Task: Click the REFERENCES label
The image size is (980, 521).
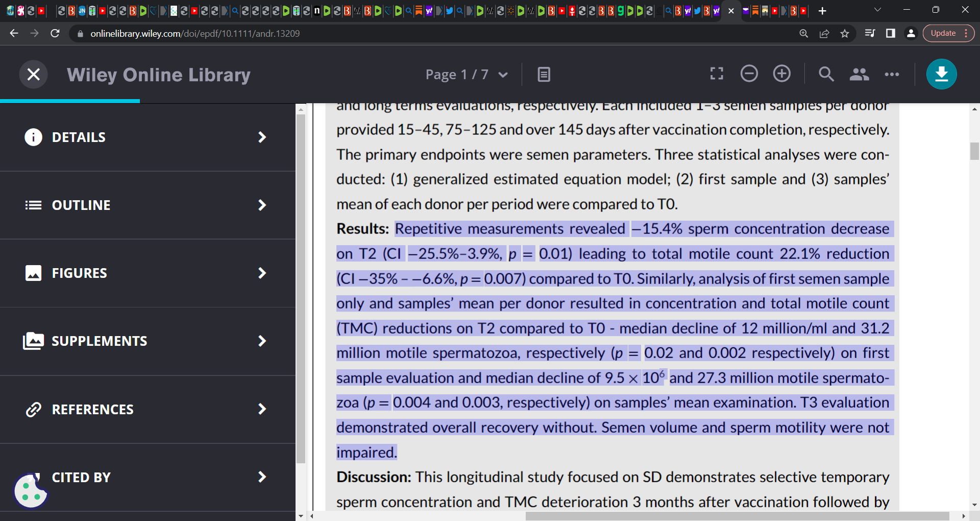Action: [93, 410]
